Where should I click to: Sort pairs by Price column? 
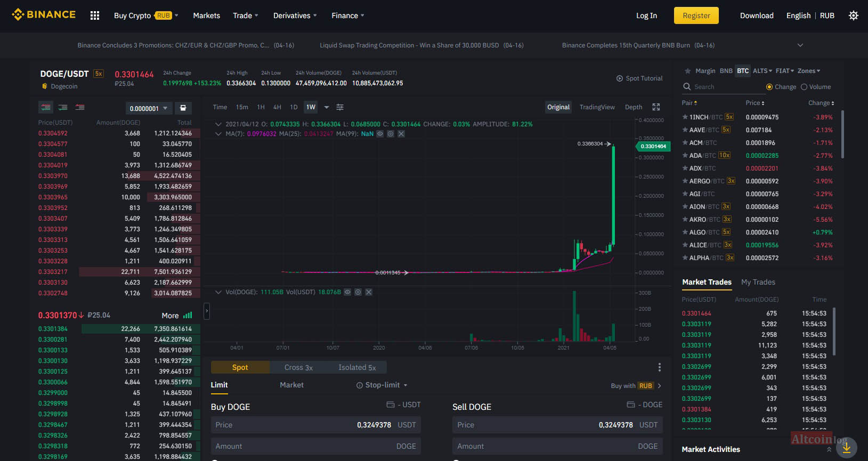[755, 103]
